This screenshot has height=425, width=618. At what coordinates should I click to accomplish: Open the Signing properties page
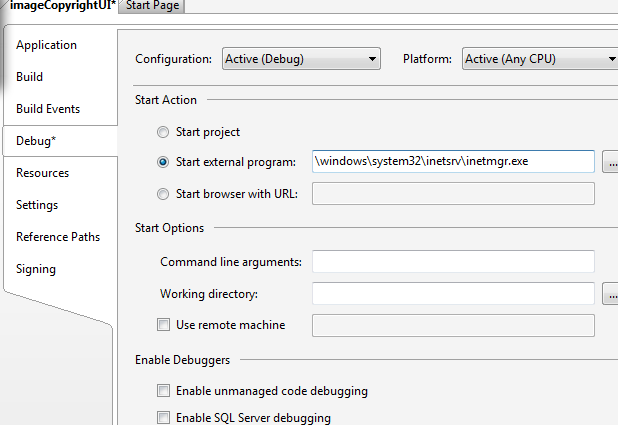pyautogui.click(x=36, y=269)
